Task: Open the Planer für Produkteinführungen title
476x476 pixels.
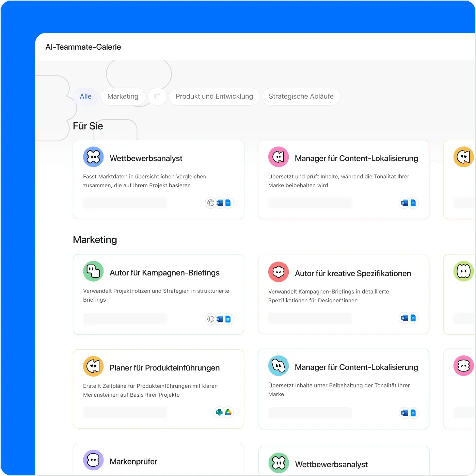Action: click(x=164, y=368)
